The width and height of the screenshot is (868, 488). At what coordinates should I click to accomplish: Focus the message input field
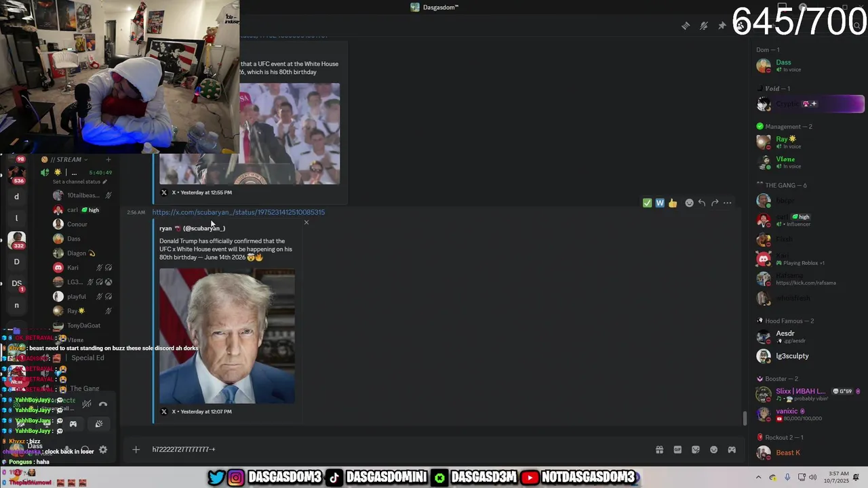coord(397,449)
